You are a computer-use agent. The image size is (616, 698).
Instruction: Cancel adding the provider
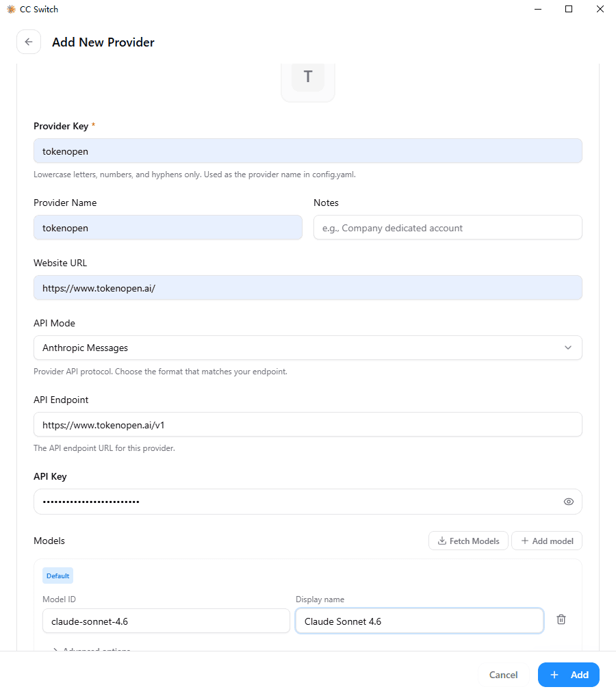tap(503, 675)
